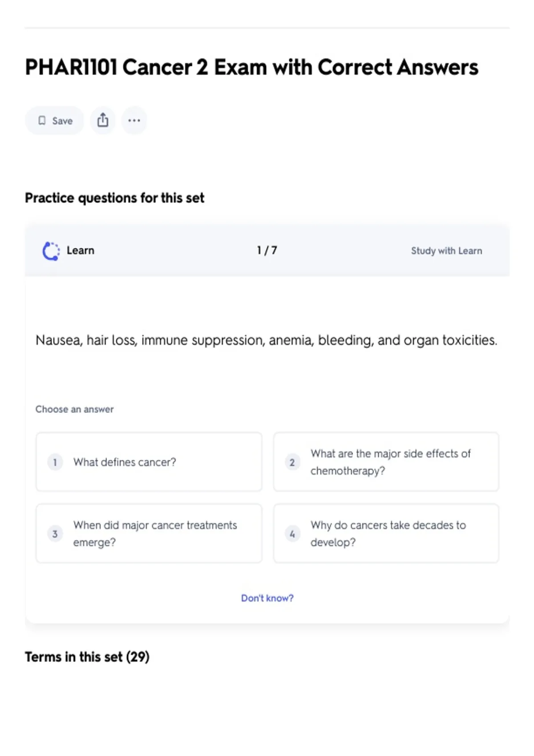Click the question text about nausea and hair loss

[x=267, y=340]
